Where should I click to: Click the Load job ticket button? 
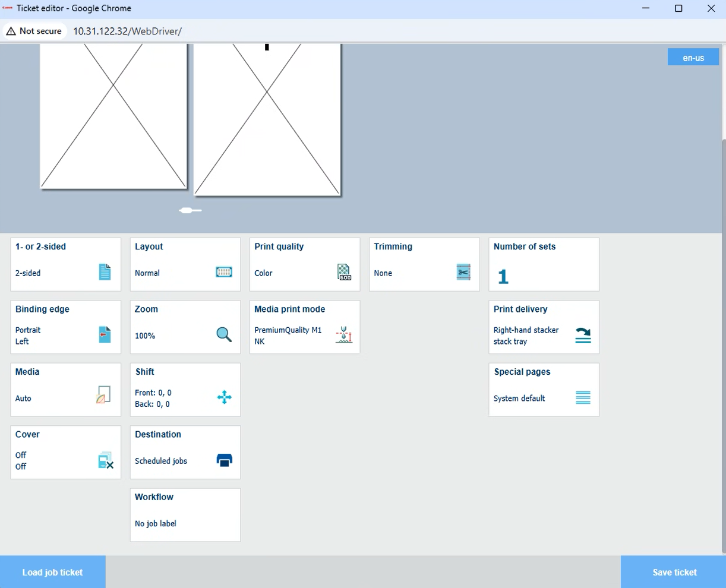coord(53,572)
